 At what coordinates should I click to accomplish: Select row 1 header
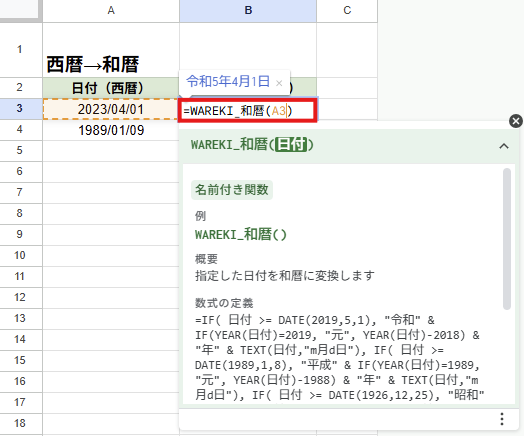[20, 50]
